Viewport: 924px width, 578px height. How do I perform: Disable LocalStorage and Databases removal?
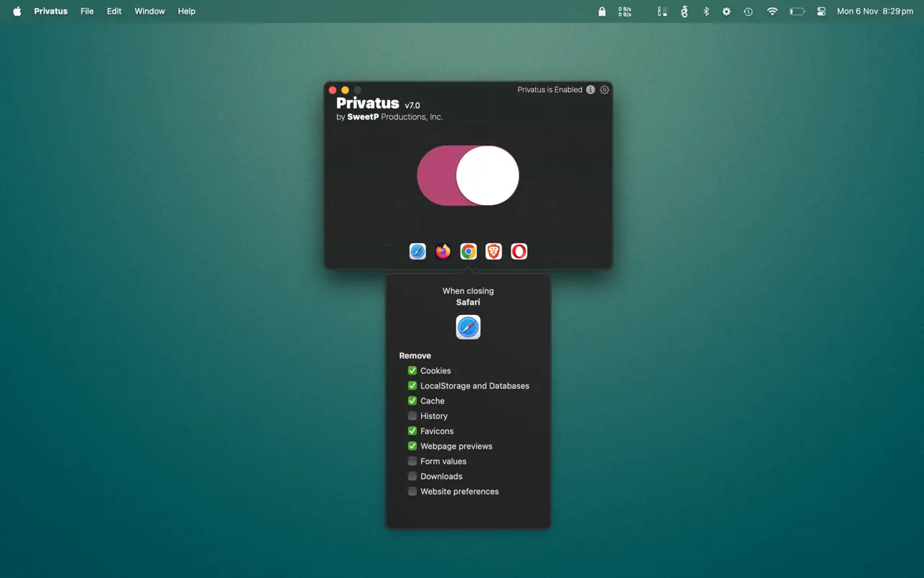412,386
